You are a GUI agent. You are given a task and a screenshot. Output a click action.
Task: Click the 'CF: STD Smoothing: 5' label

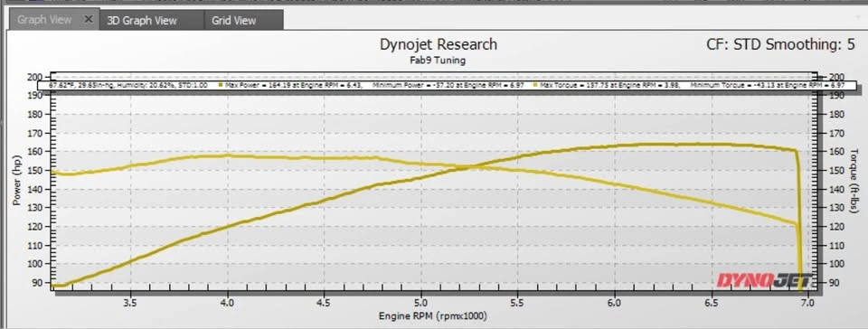pyautogui.click(x=780, y=45)
